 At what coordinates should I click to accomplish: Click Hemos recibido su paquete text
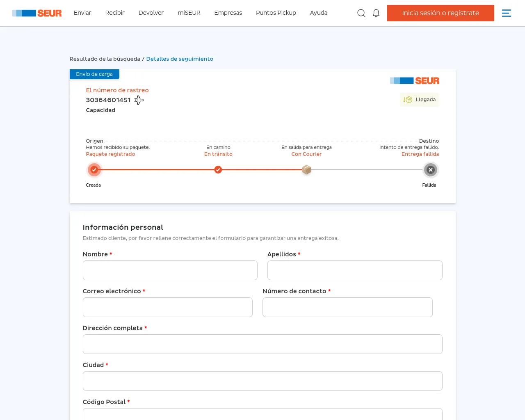click(x=118, y=147)
